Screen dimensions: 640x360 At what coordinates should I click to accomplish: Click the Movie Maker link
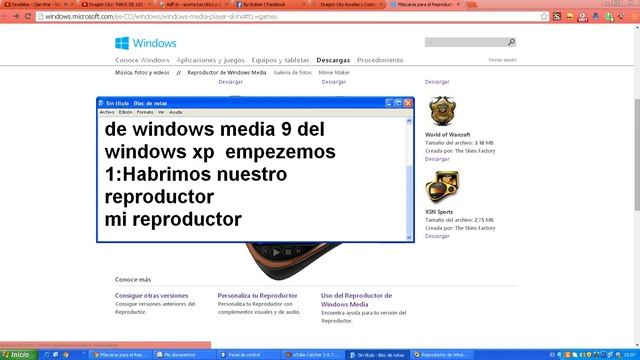tap(334, 73)
